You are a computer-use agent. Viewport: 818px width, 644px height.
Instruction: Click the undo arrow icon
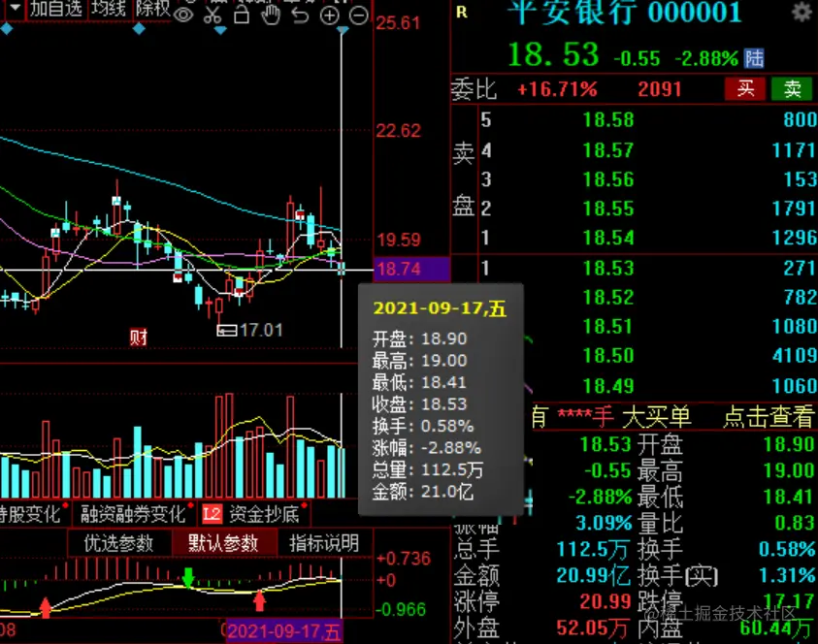click(300, 16)
